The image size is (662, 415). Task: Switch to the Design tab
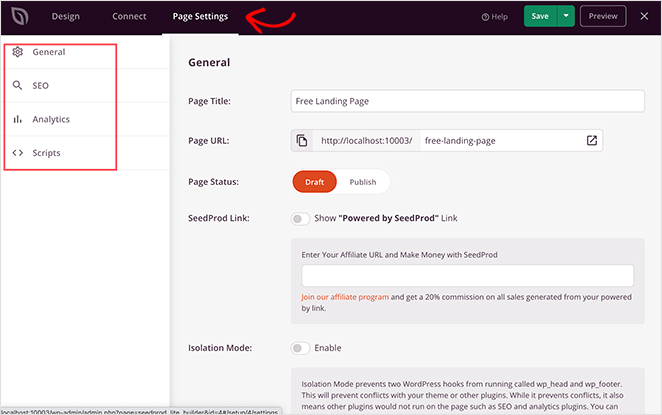pos(66,16)
